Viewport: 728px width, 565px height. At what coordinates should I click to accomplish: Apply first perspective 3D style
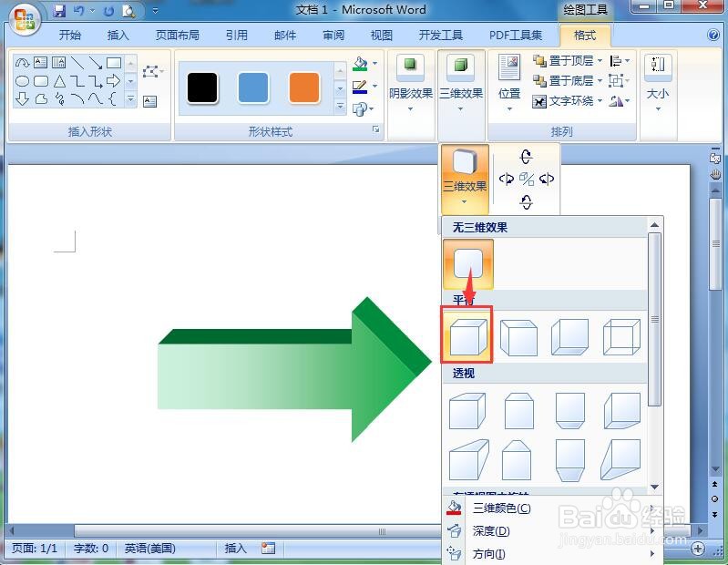[x=467, y=411]
